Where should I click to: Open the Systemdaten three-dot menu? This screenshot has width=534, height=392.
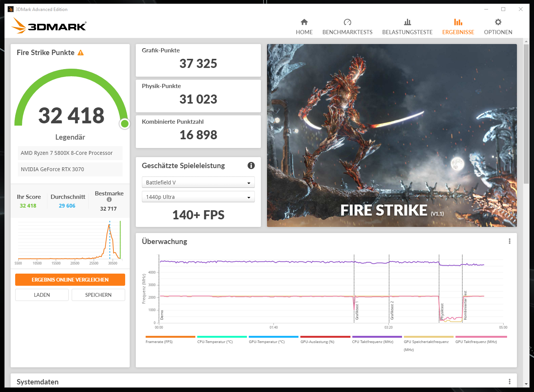509,382
